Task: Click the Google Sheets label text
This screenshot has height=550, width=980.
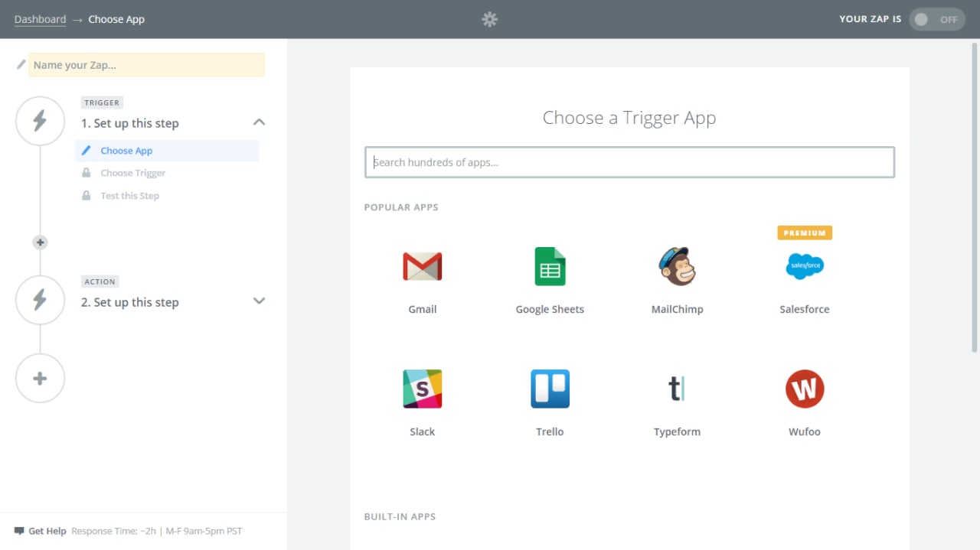Action: click(550, 309)
